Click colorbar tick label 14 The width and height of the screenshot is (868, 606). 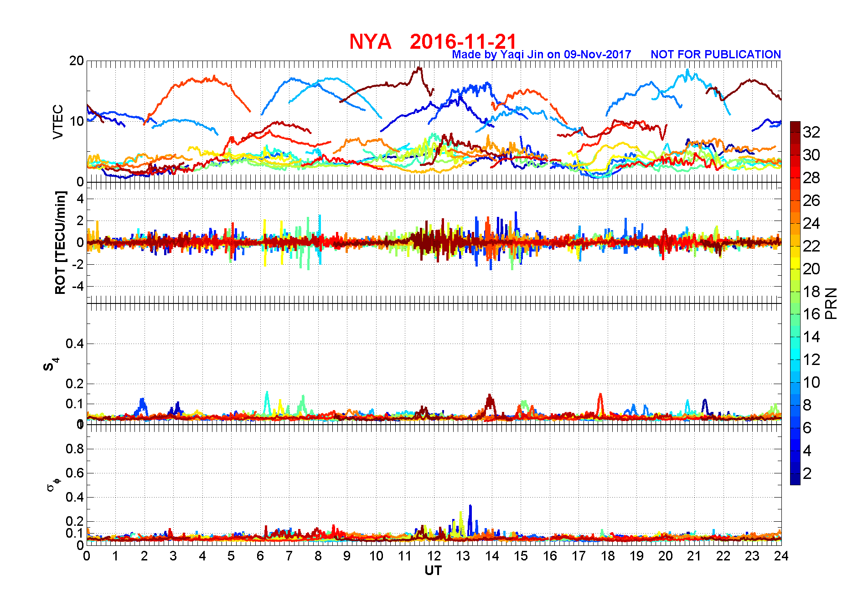point(811,337)
